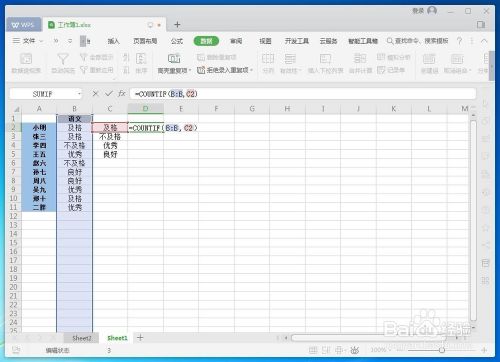Click the insert dropdown list icon

(x=325, y=59)
